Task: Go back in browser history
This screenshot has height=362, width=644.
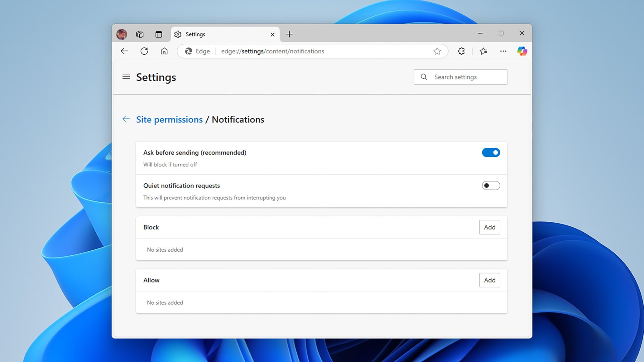Action: [124, 51]
